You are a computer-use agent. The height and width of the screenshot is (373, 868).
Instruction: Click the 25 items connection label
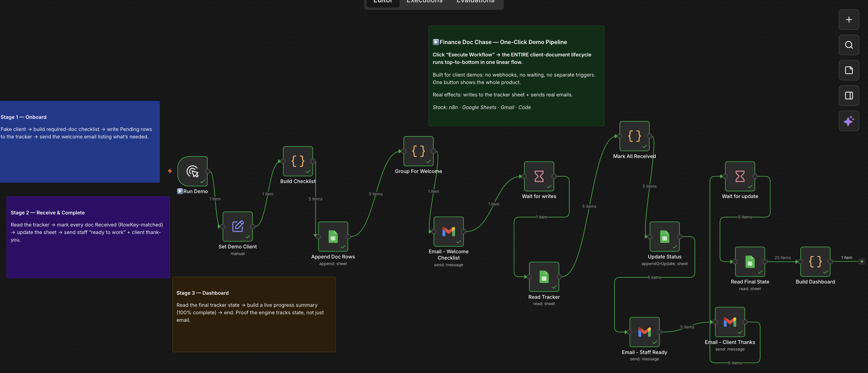tap(783, 257)
